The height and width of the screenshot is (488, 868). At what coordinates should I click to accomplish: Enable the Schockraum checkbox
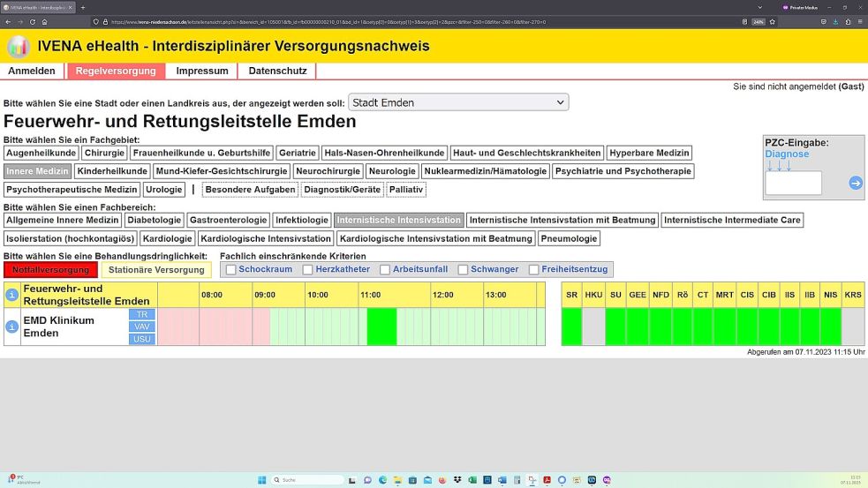[x=230, y=269]
